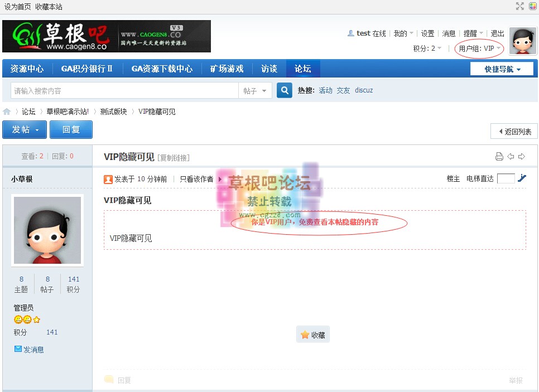
Task: Switch to the 矿场游戏 navigation tab
Action: pyautogui.click(x=227, y=69)
